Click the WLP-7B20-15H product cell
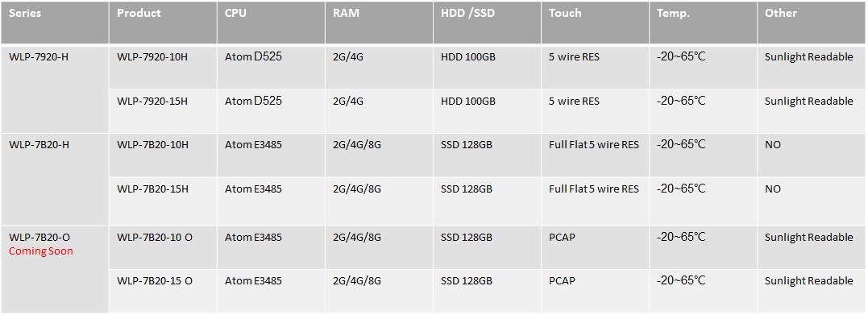This screenshot has width=868, height=315. pyautogui.click(x=163, y=201)
